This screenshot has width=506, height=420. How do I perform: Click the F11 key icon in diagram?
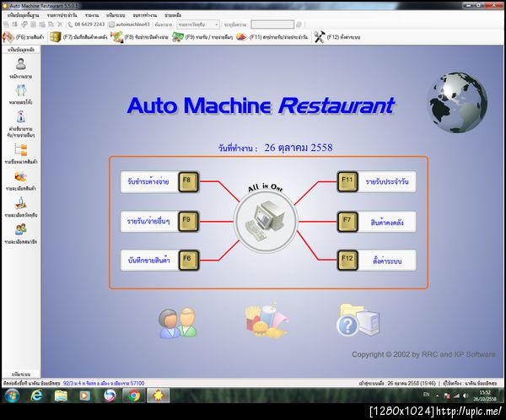tap(347, 182)
